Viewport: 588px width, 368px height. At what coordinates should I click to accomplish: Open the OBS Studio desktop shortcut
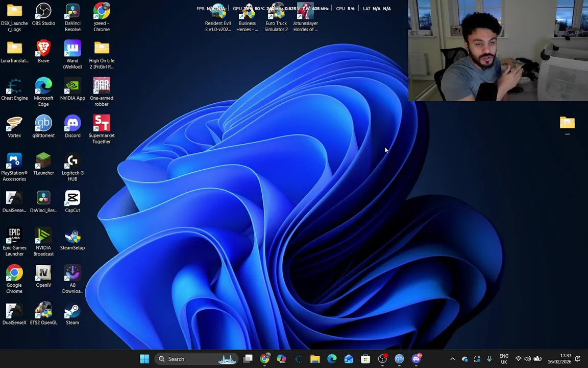click(43, 15)
